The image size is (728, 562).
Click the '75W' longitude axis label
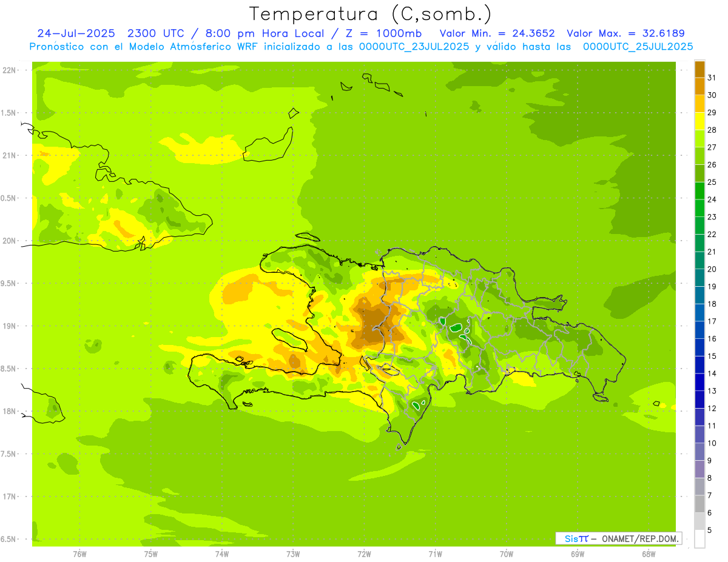[151, 554]
